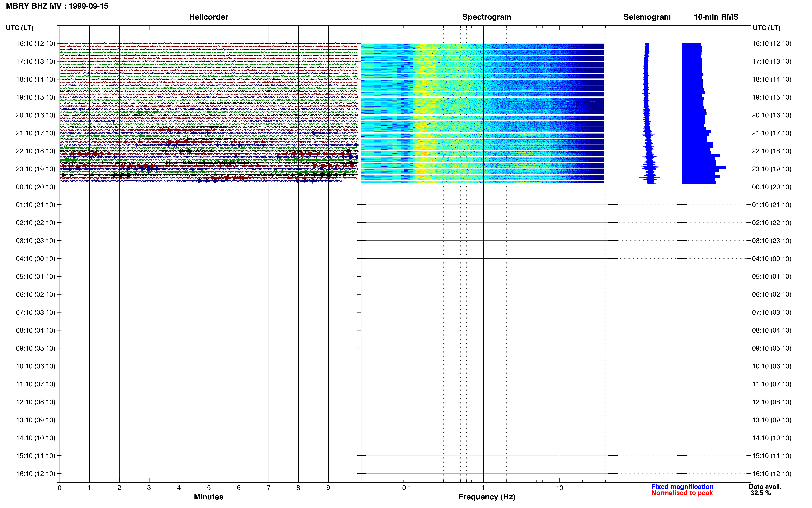Screen dimensions: 812x508
Task: Click the UTC (LT) label beside the RMS panel
Action: pos(766,28)
